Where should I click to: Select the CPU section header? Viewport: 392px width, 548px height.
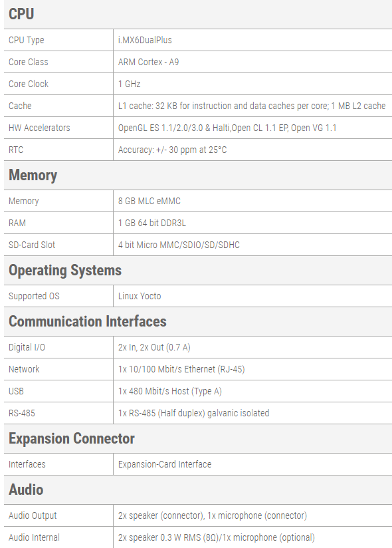point(21,14)
